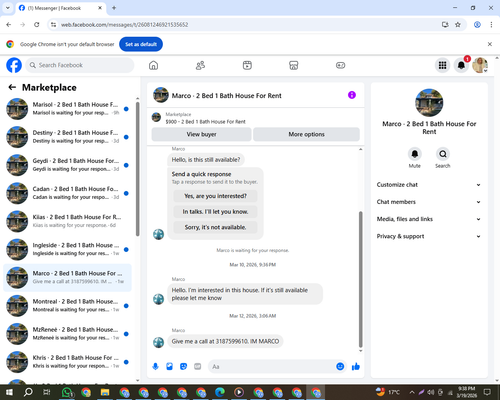Open Marisol's conversation
This screenshot has height=400, width=500.
point(68,109)
